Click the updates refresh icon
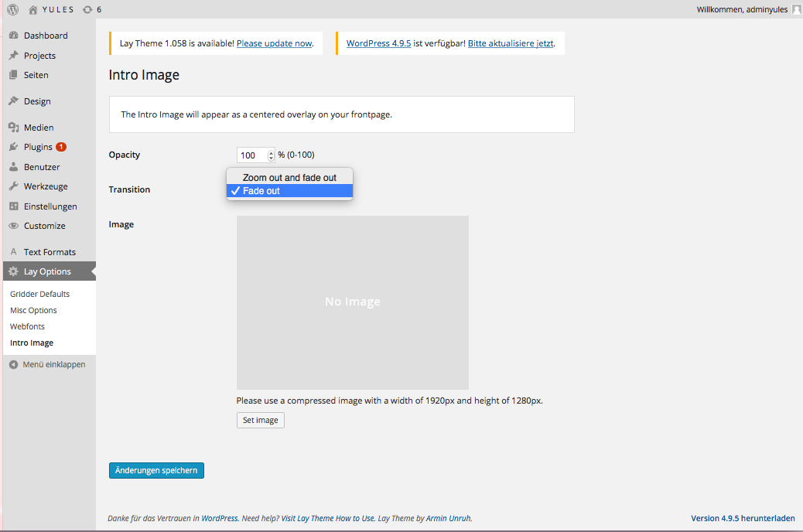This screenshot has width=803, height=532. coord(87,10)
